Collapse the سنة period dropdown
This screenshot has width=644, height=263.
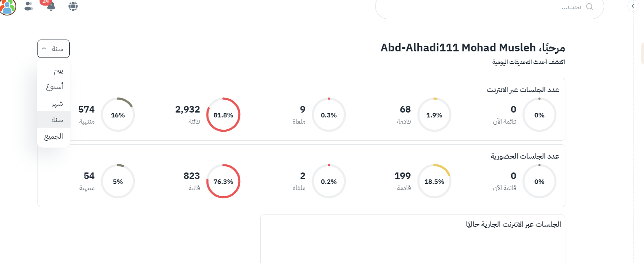(x=53, y=49)
